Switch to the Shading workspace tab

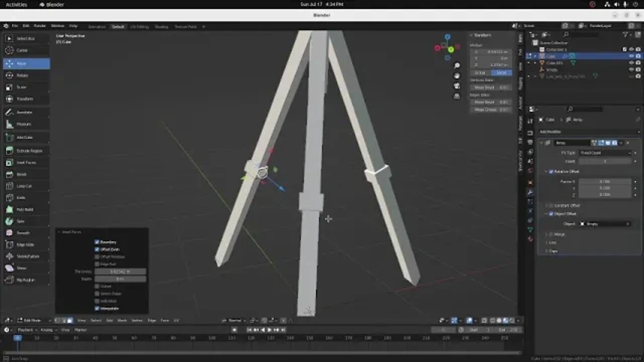click(162, 27)
